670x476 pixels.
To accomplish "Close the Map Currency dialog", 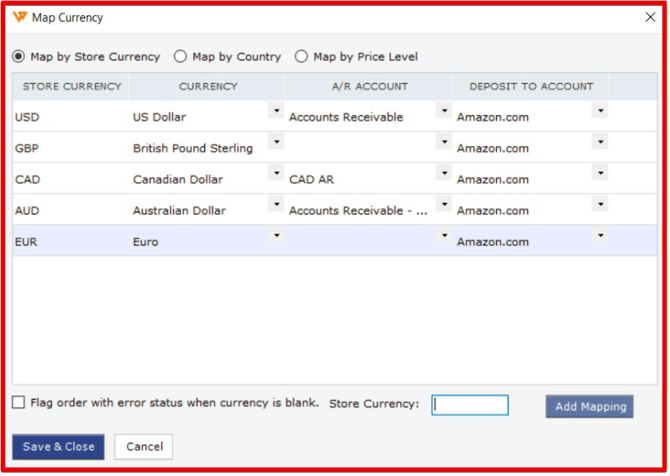I will 651,17.
